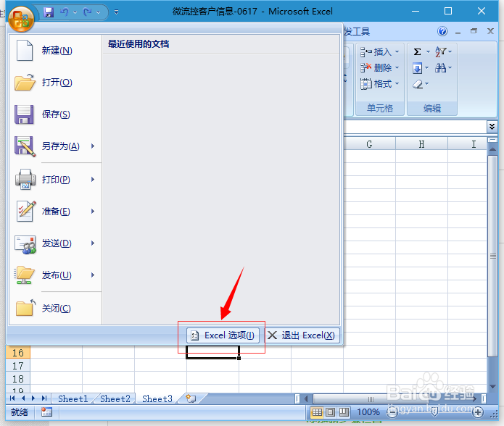Click the Sort and Filter icon
Image resolution: width=504 pixels, height=426 pixels.
click(x=440, y=51)
